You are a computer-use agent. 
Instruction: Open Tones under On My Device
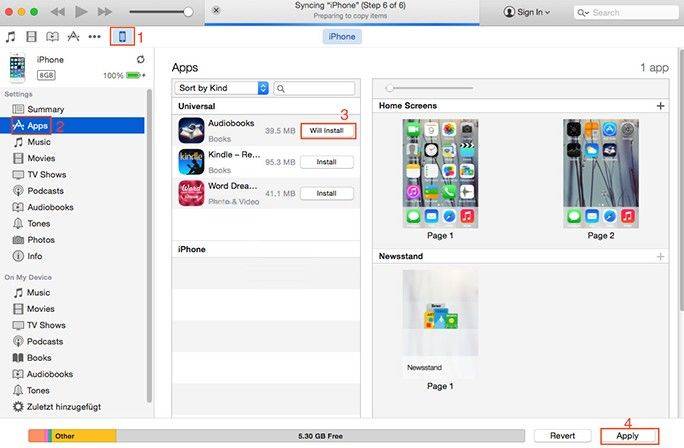[x=72, y=390]
